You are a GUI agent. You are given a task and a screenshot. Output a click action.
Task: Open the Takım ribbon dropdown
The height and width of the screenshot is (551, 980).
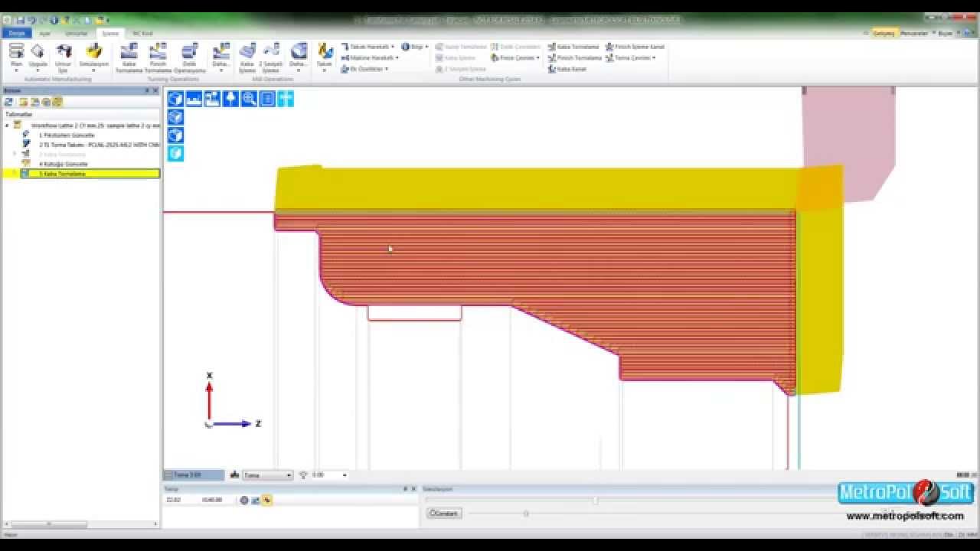325,58
